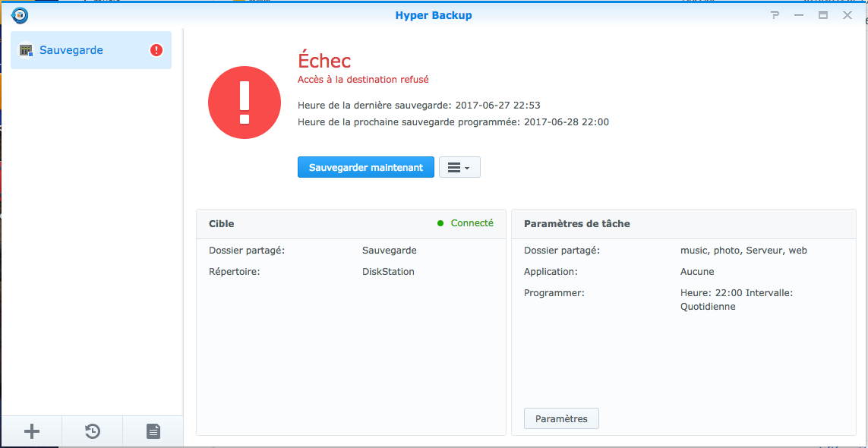
Task: Select the Sauvegarde task in the sidebar
Action: pyautogui.click(x=91, y=50)
